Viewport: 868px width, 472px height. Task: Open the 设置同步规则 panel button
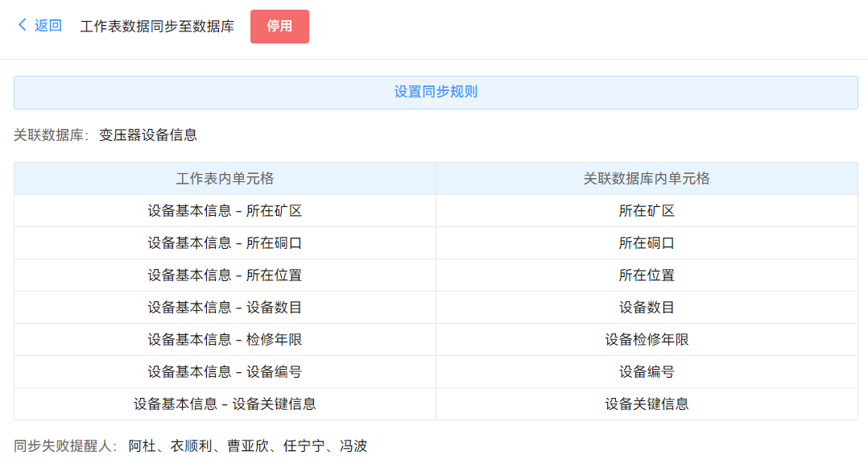click(x=436, y=92)
